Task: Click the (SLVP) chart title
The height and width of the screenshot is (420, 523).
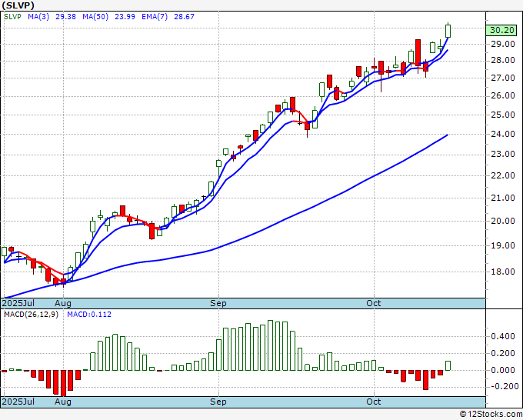Action: [x=18, y=5]
